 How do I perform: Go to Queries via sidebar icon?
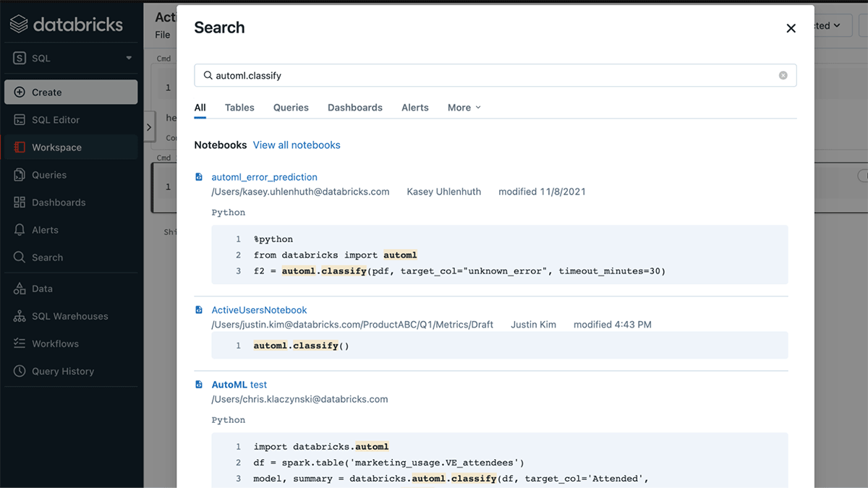(x=20, y=175)
